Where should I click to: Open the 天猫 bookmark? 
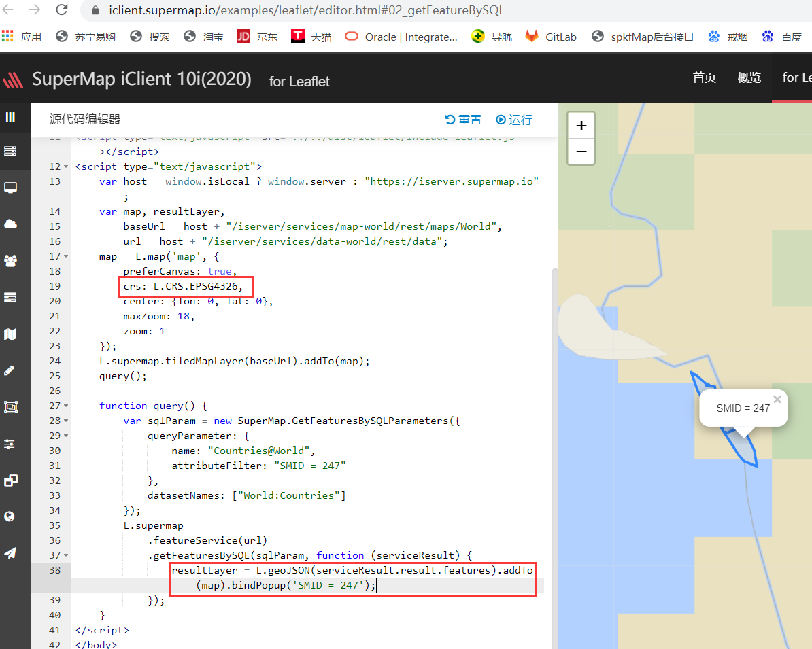311,37
